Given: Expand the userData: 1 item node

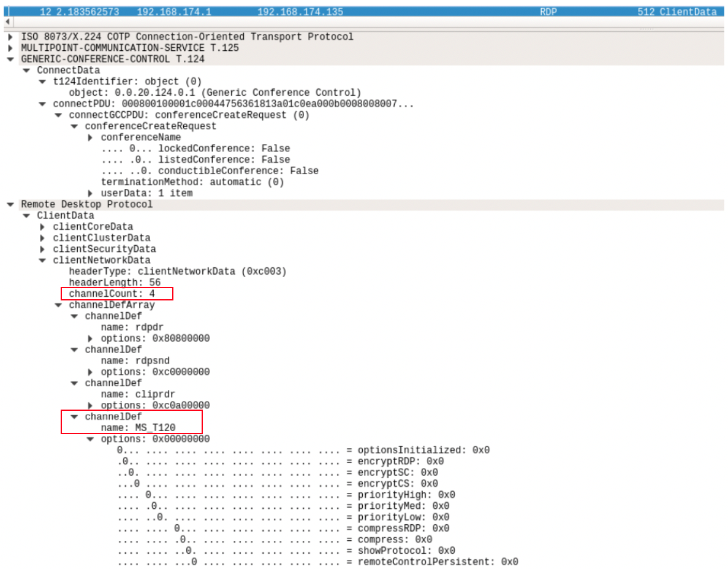Looking at the screenshot, I should pos(90,193).
